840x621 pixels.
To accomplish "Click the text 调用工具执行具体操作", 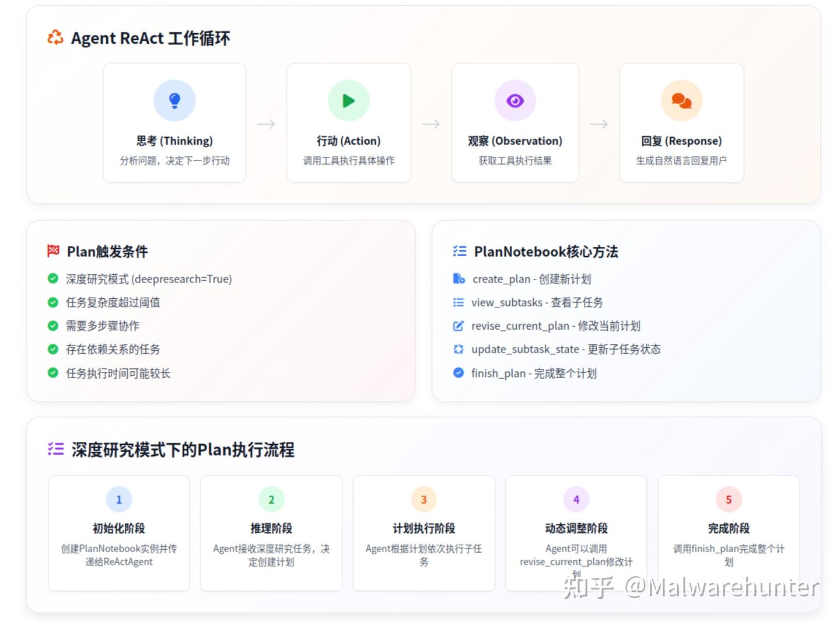I will [349, 161].
